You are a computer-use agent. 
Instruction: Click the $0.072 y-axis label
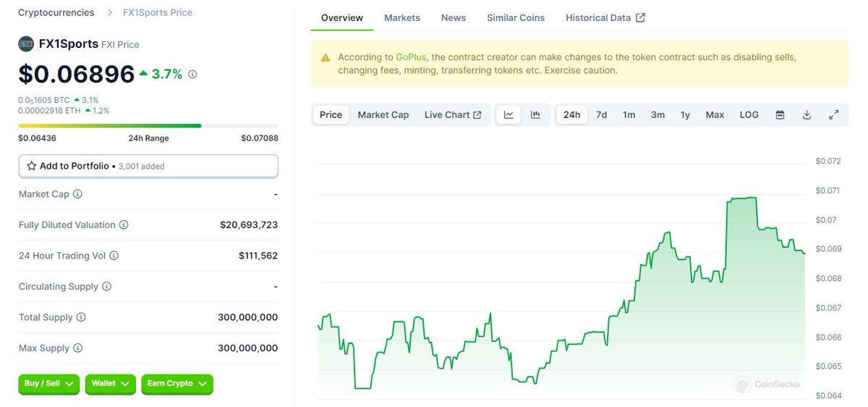828,161
